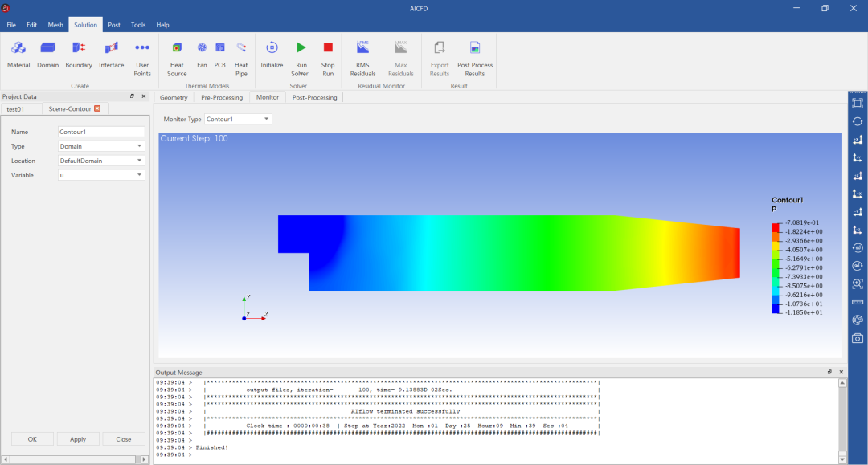
Task: Set view to +Z axis
Action: pyautogui.click(x=858, y=176)
